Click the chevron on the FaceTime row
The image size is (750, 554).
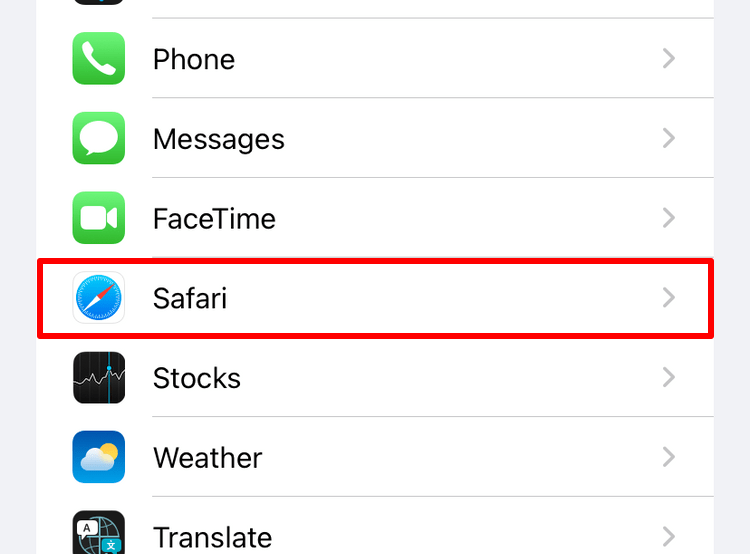pos(669,218)
